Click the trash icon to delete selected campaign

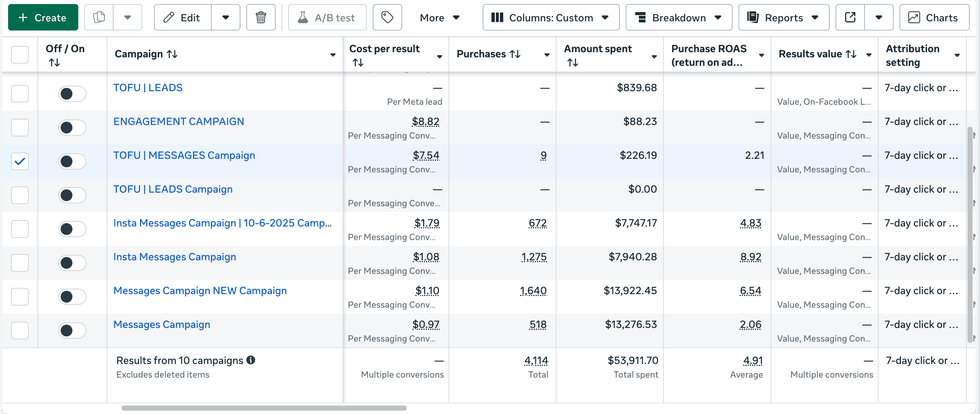pyautogui.click(x=261, y=17)
